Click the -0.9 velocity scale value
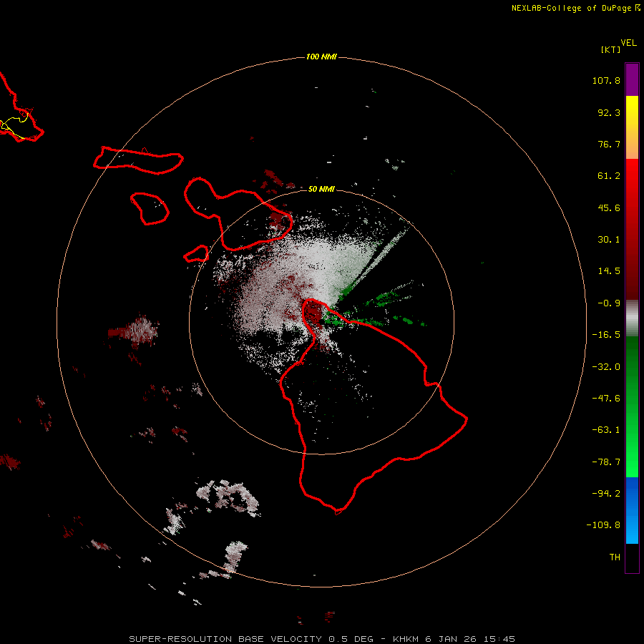This screenshot has height=644, width=644. [x=609, y=303]
